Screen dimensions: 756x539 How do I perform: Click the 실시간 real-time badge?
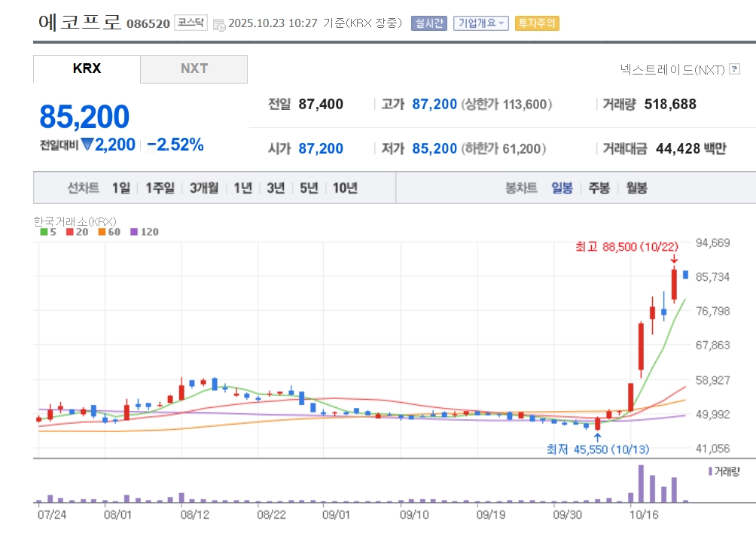(428, 23)
